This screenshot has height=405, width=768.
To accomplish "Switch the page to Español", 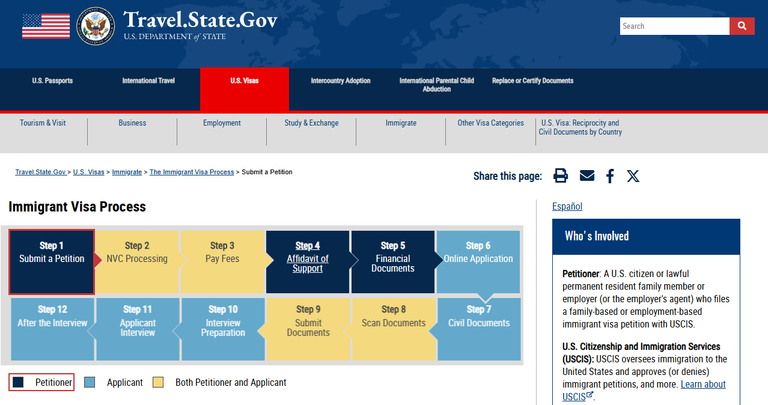I will 567,206.
